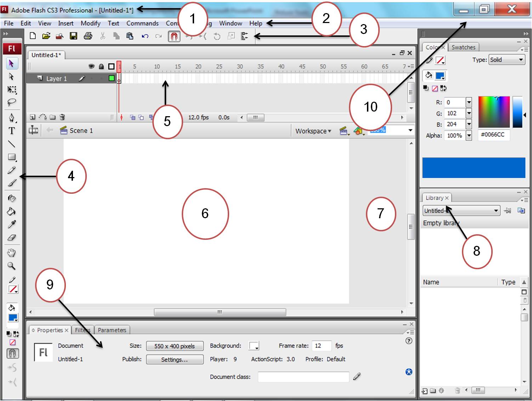The width and height of the screenshot is (532, 401).
Task: Open the Workspace dropdown
Action: [x=313, y=131]
